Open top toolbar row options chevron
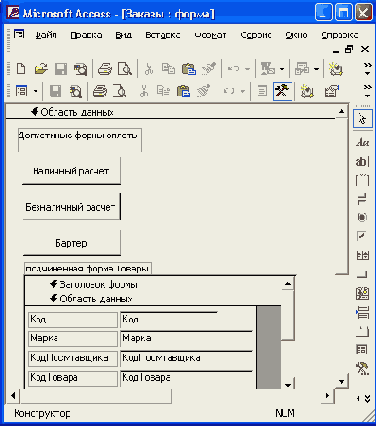This screenshot has width=376, height=426. coord(367,69)
